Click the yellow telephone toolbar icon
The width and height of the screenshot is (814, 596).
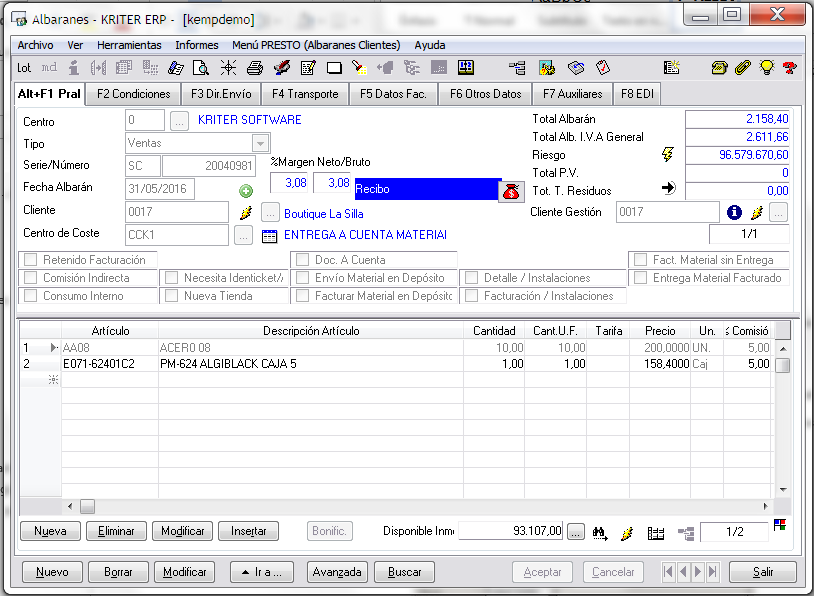tap(719, 67)
